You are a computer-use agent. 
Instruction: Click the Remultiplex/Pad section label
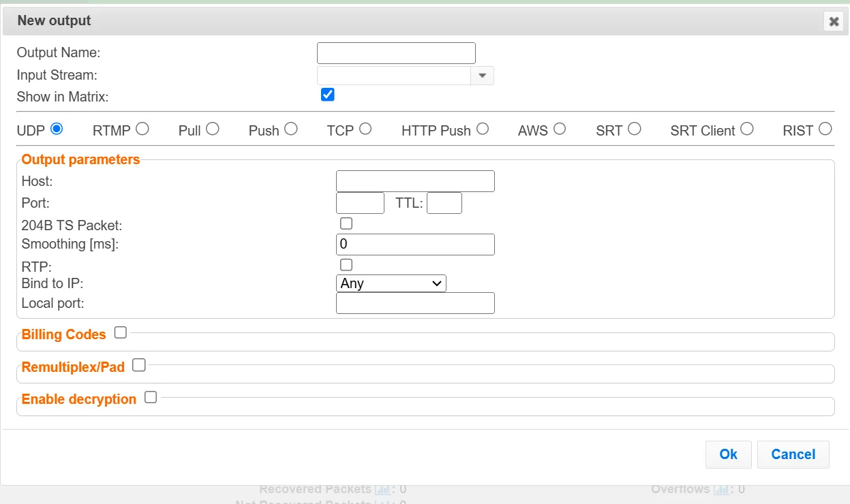73,367
